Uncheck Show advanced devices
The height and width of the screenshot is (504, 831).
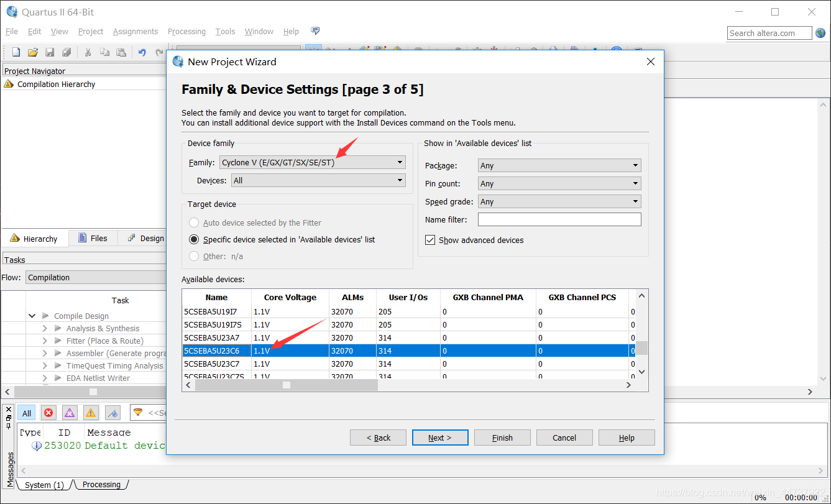(x=430, y=240)
